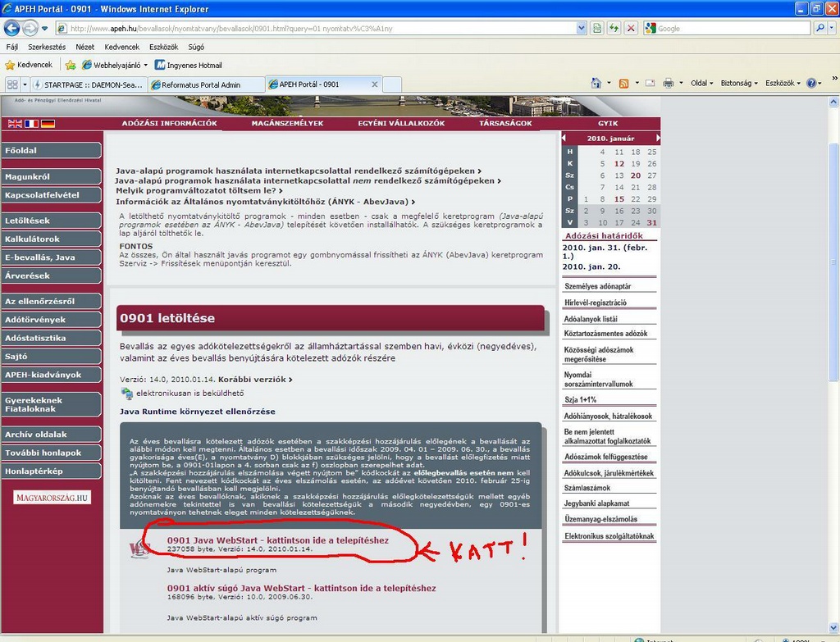Select January 15 in the calendar
Image resolution: width=840 pixels, height=642 pixels.
pos(619,199)
